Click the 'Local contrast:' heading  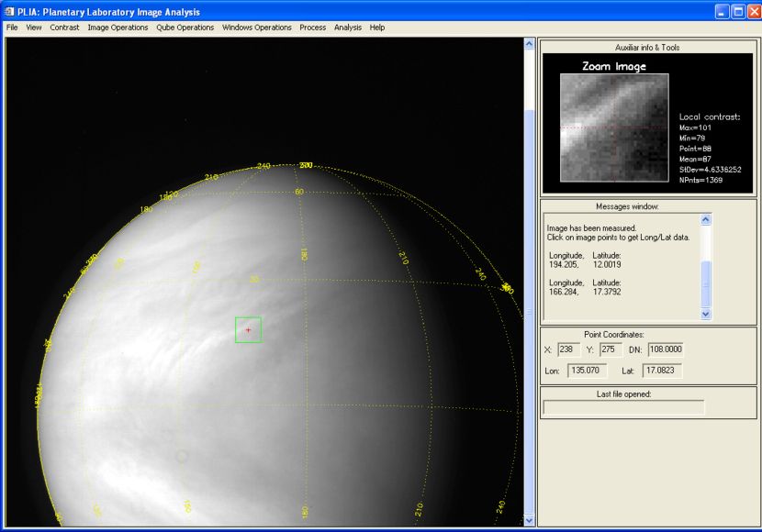(x=710, y=117)
